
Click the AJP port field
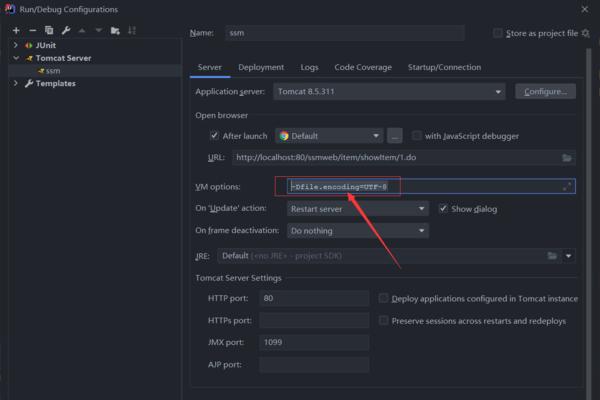(x=314, y=364)
